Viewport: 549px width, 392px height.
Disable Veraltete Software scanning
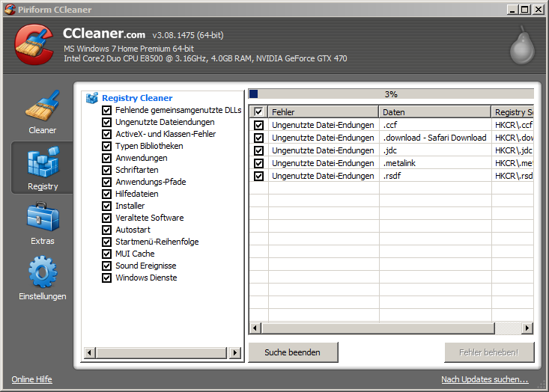(106, 218)
